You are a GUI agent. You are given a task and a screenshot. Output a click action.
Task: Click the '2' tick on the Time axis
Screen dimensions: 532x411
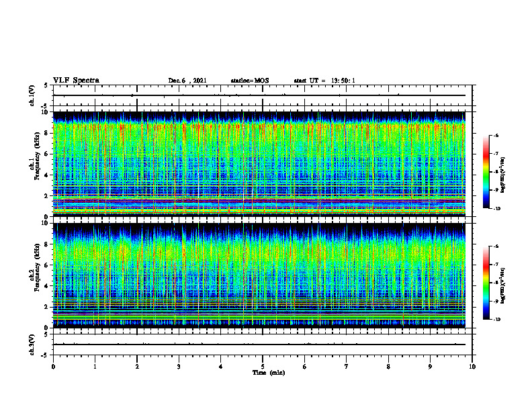[137, 367]
